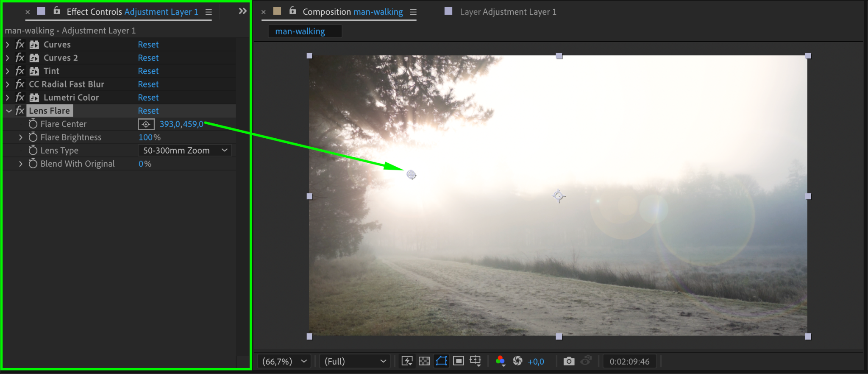The height and width of the screenshot is (374, 868).
Task: Toggle Mask and Shape Path Visibility
Action: [x=441, y=361]
